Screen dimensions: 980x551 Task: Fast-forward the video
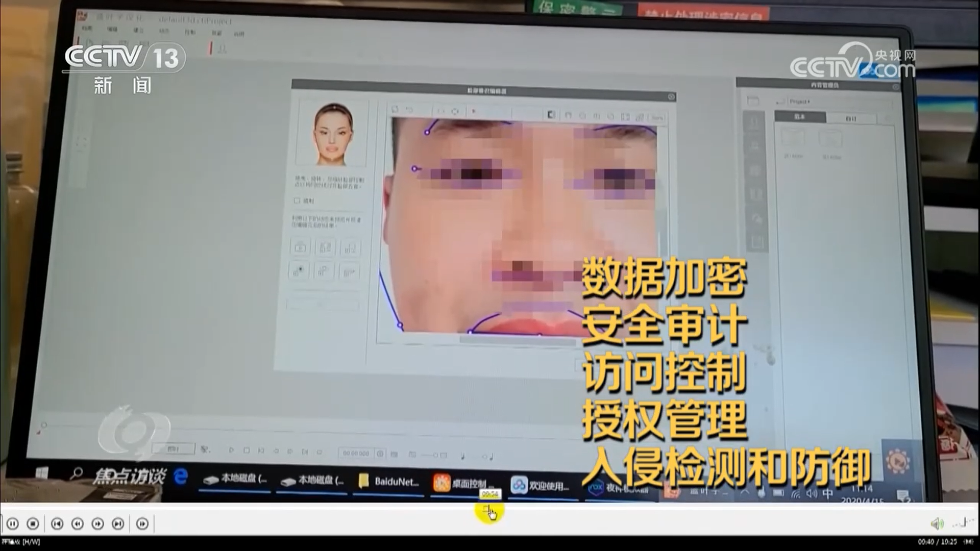[x=97, y=523]
